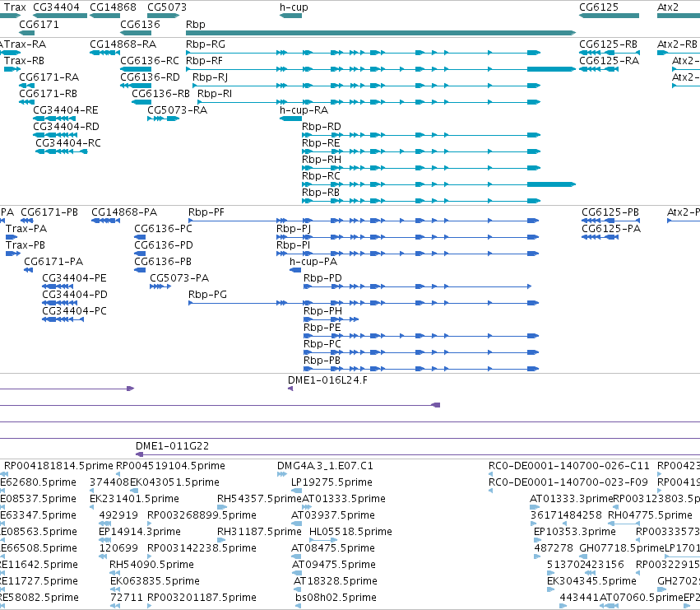
Task: Click the Rbp gene span bar
Action: (x=381, y=33)
